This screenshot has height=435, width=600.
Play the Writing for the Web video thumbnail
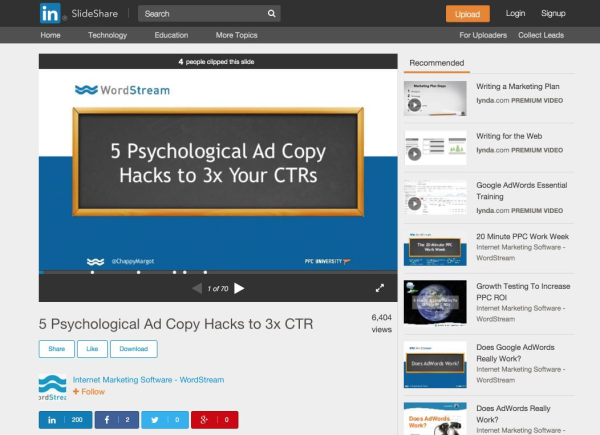pos(435,148)
